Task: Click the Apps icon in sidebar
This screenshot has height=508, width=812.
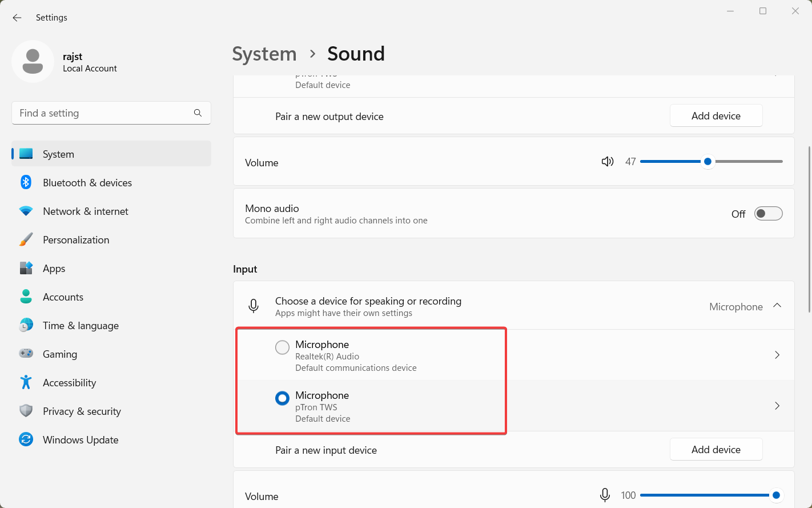Action: (26, 268)
